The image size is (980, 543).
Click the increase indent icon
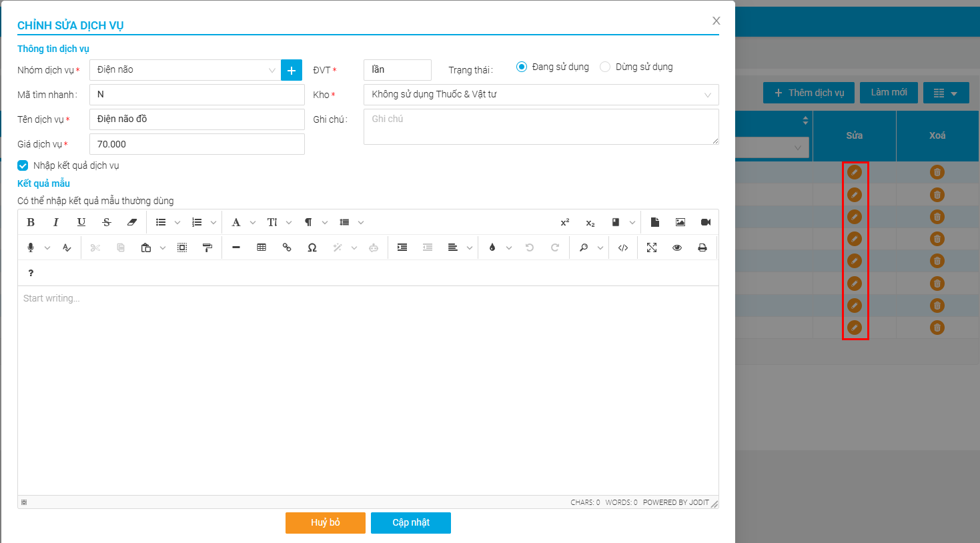pos(402,247)
